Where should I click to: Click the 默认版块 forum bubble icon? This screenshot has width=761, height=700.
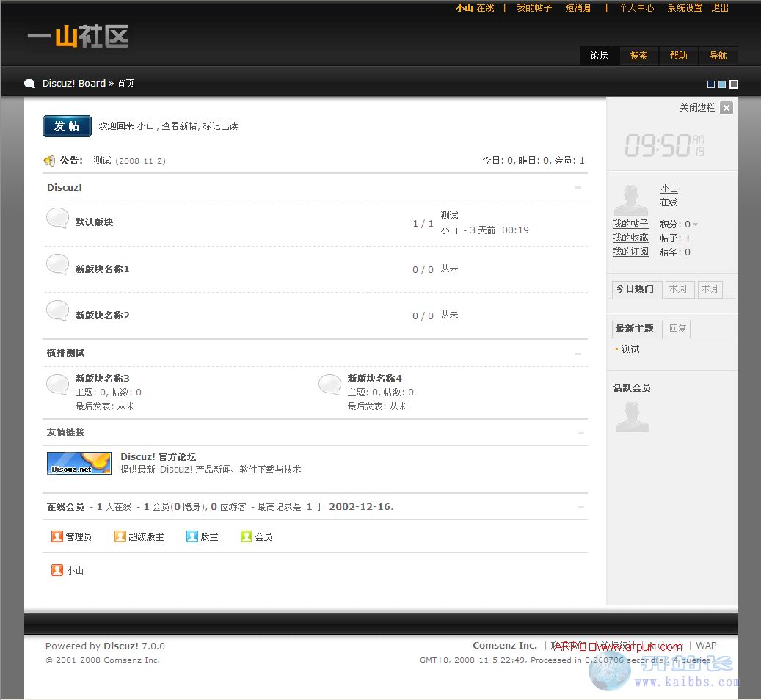pos(58,219)
